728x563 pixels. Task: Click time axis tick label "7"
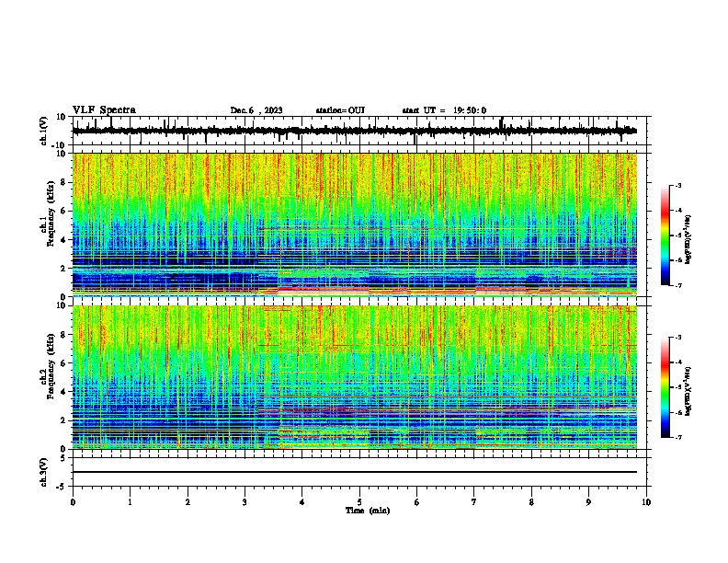click(x=474, y=502)
